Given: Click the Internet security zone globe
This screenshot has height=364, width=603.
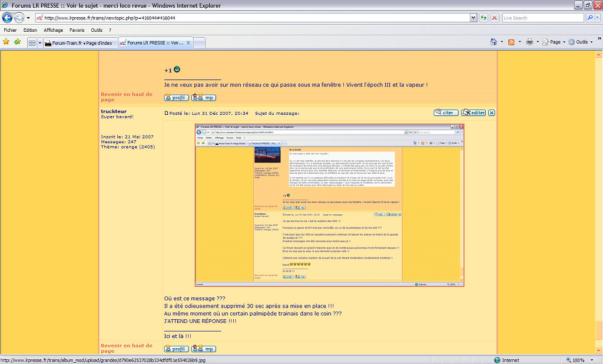Looking at the screenshot, I should coord(497,360).
